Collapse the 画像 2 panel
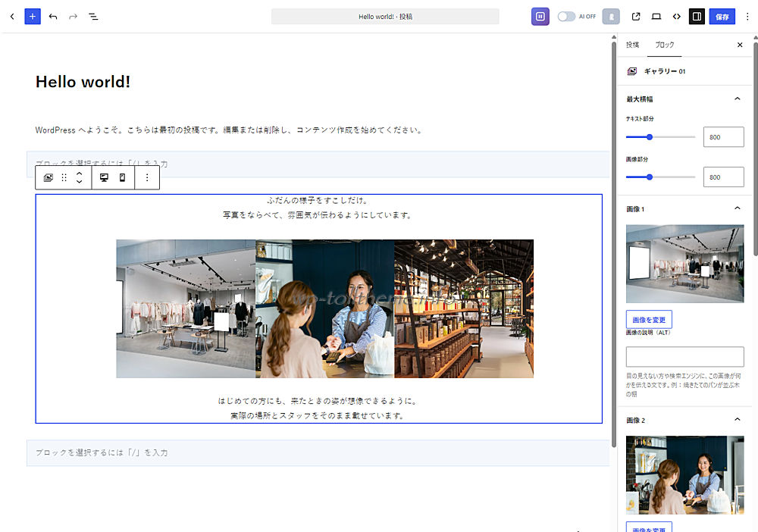 [x=738, y=419]
